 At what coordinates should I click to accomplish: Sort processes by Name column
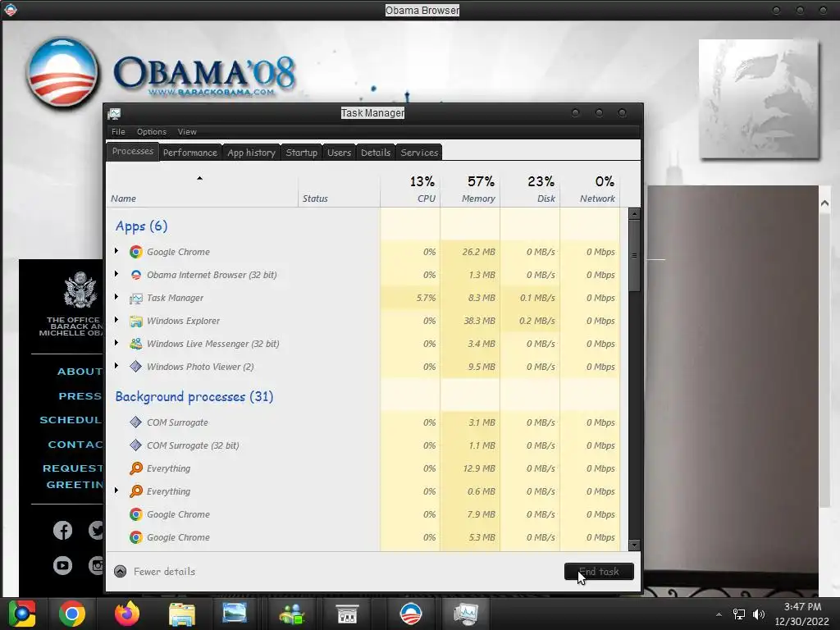click(x=203, y=189)
